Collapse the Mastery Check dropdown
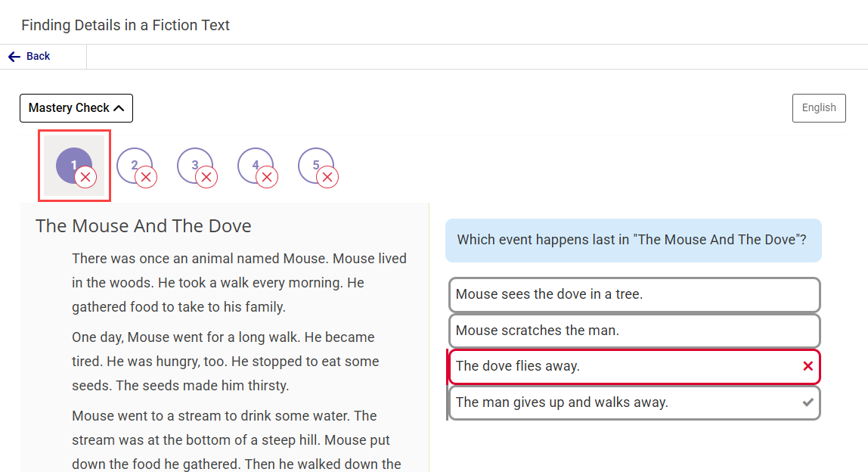 pyautogui.click(x=76, y=107)
